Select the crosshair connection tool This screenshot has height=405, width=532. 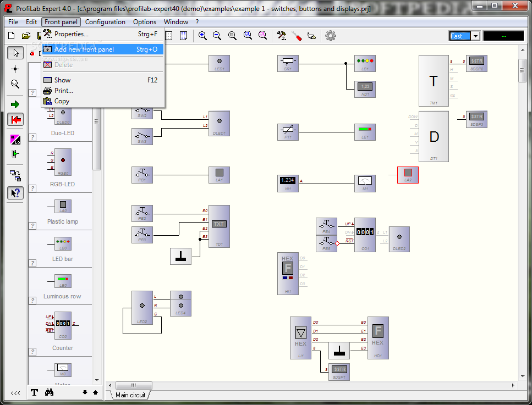click(x=15, y=69)
